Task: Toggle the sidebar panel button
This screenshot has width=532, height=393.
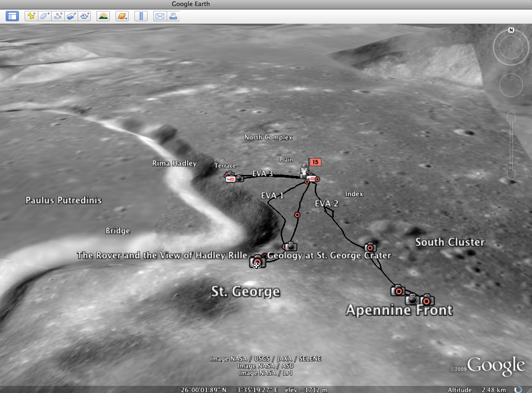Action: tap(12, 16)
